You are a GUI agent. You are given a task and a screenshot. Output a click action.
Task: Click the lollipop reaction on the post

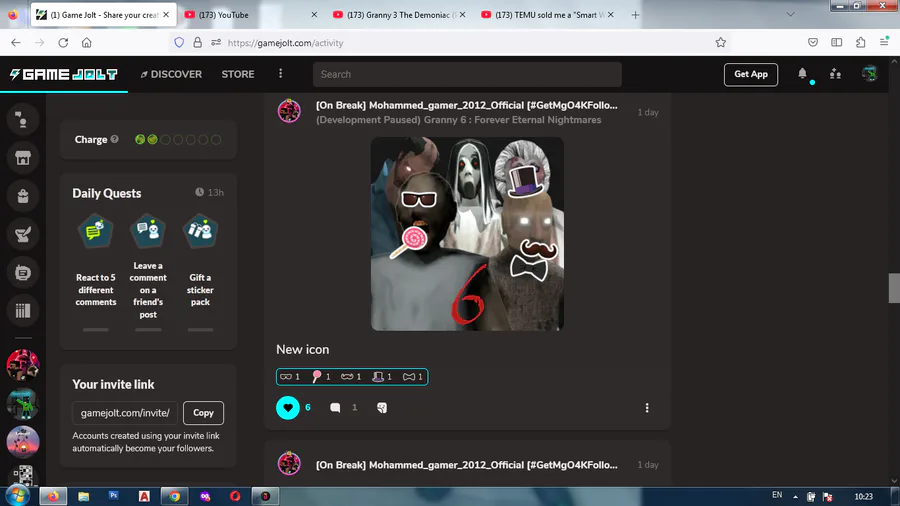pos(321,377)
